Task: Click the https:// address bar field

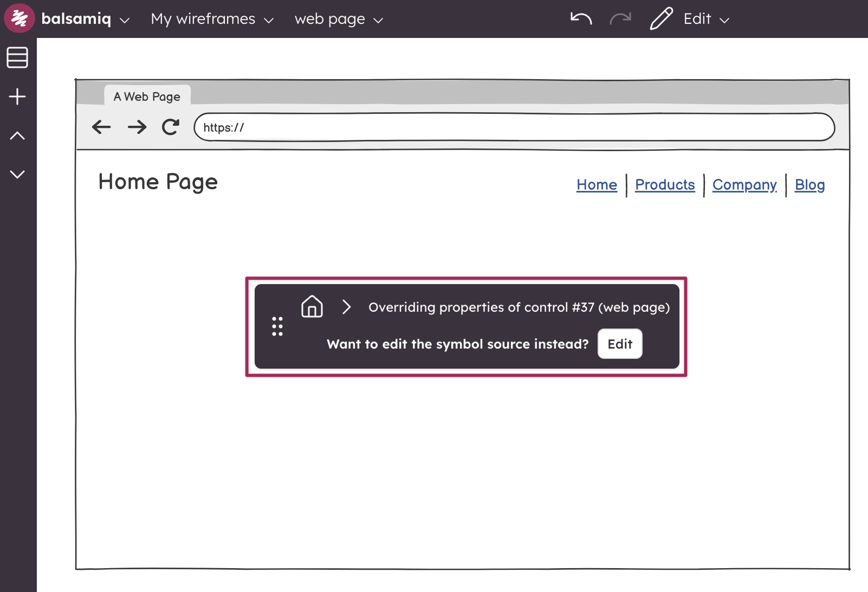Action: point(514,127)
